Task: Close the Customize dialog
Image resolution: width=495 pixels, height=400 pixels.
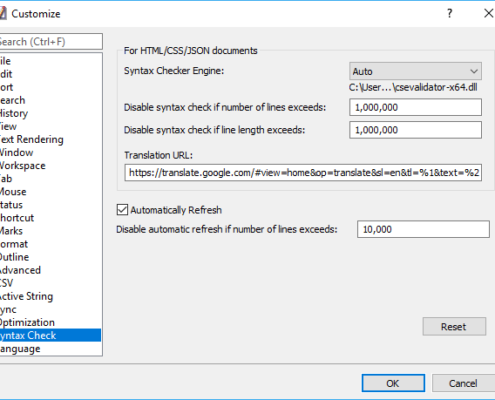Action: pyautogui.click(x=489, y=13)
